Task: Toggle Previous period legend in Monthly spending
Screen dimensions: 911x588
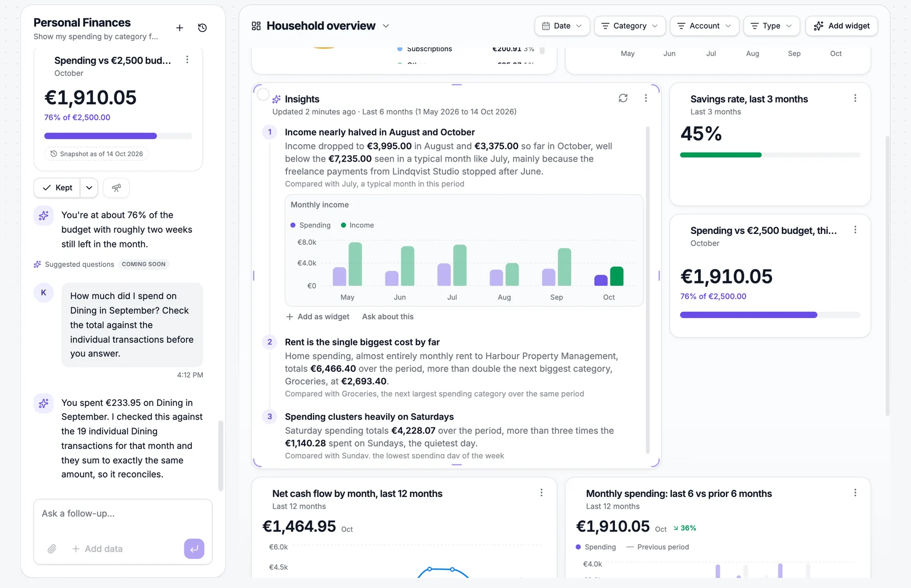Action: [x=657, y=547]
